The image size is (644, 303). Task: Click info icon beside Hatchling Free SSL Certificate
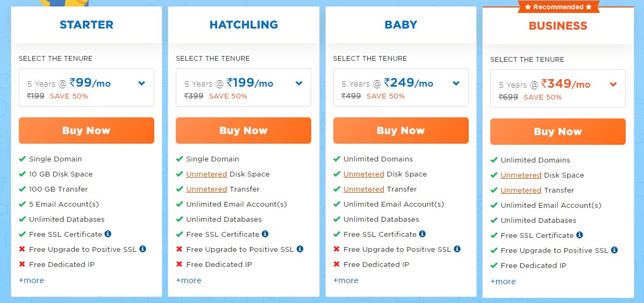265,234
